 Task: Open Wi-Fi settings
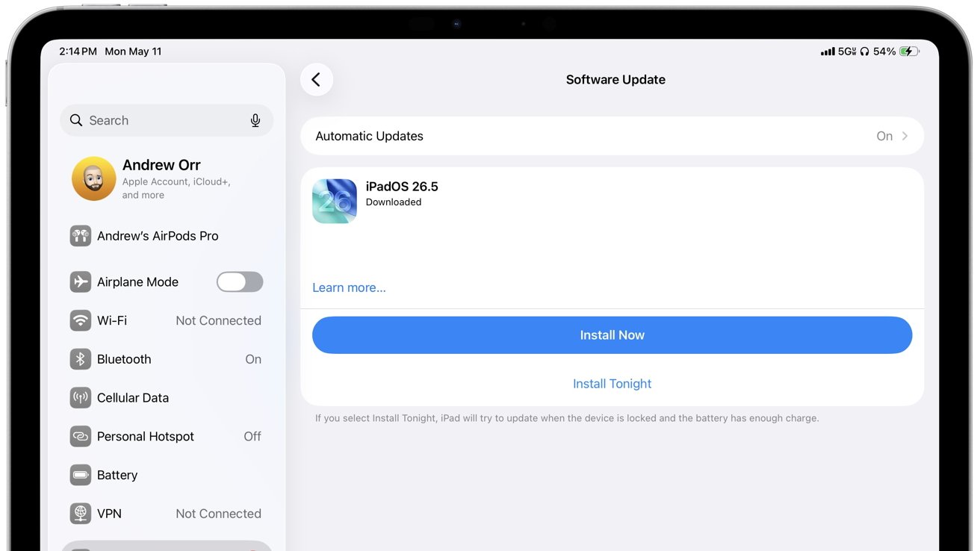(167, 321)
